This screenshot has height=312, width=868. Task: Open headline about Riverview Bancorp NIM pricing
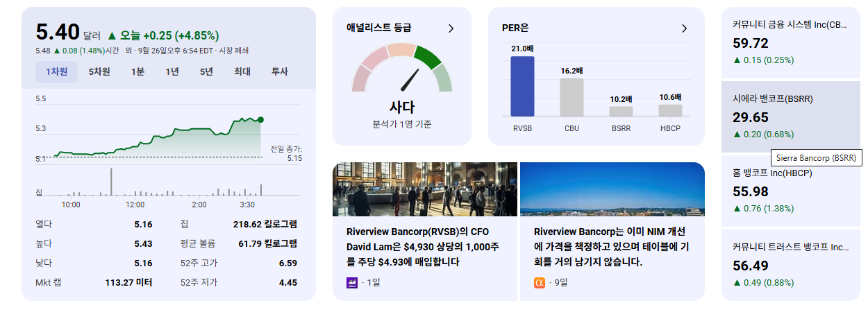[x=611, y=246]
